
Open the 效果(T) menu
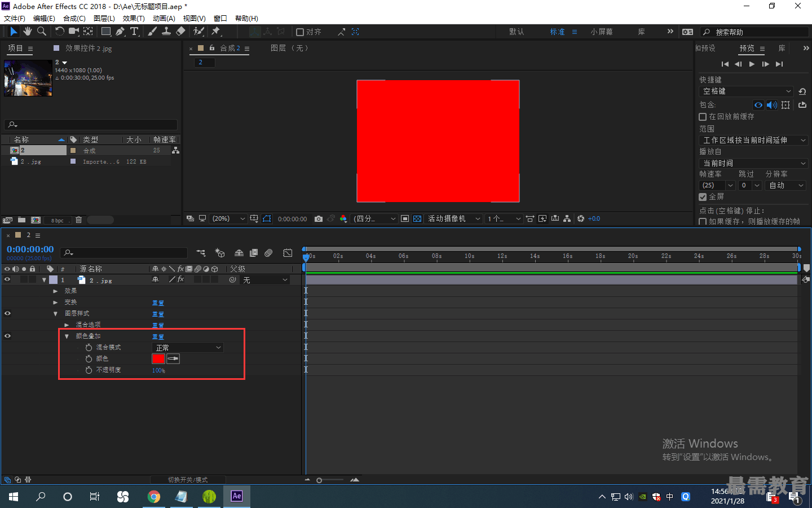pyautogui.click(x=134, y=19)
